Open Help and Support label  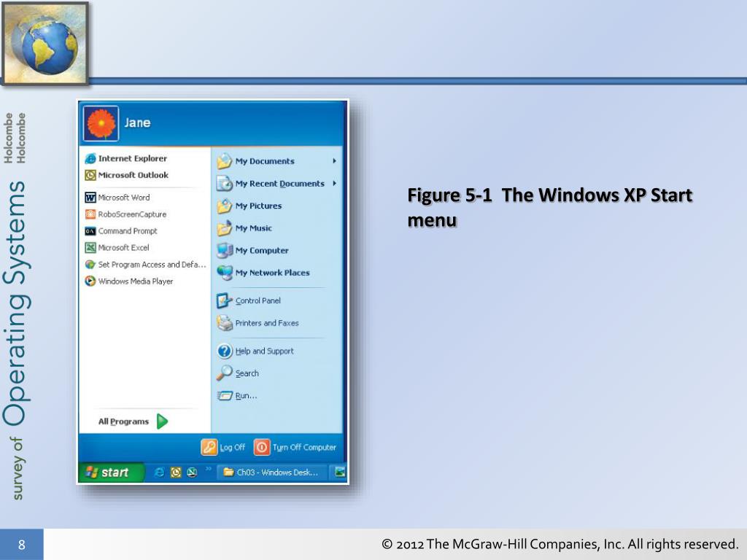point(264,351)
